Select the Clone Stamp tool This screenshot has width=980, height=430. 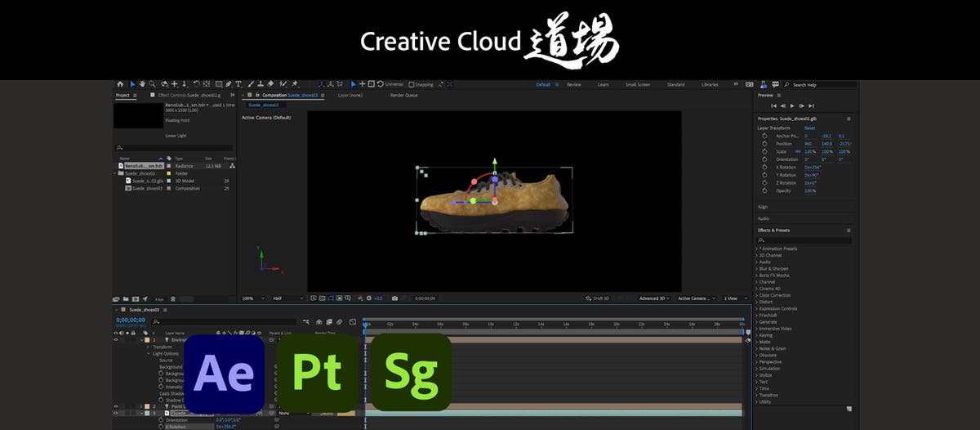click(261, 84)
